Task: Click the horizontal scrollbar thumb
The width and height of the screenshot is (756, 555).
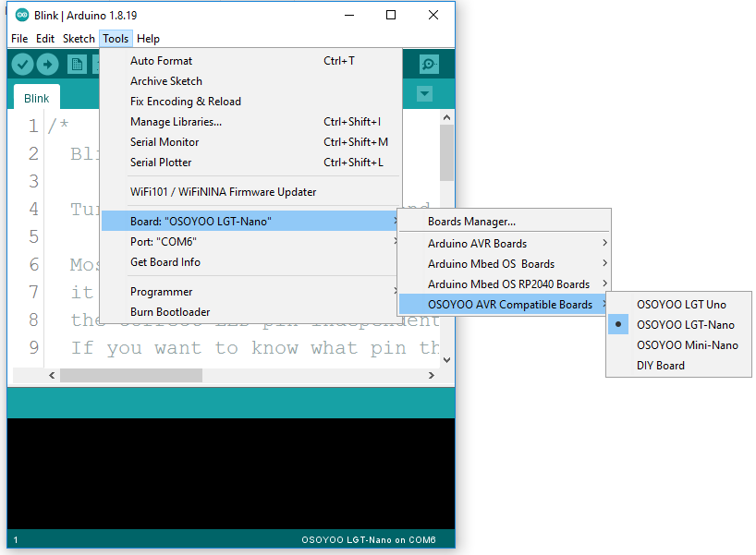Action: (x=131, y=375)
